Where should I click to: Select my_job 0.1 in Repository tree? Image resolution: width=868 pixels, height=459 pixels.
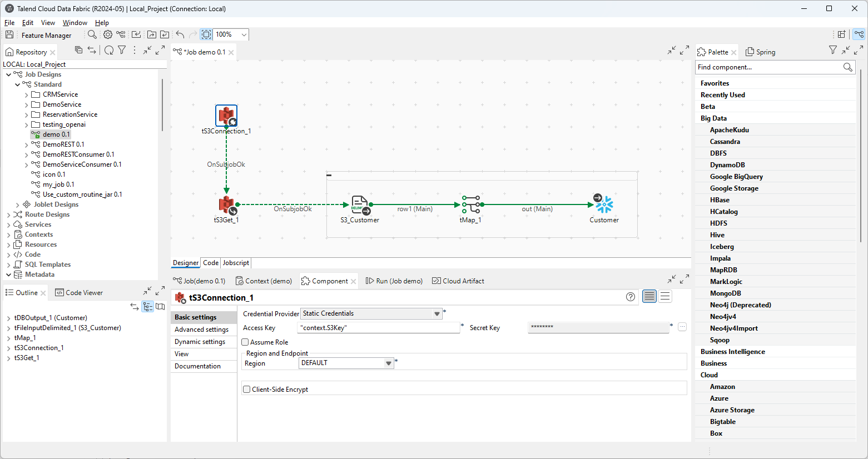pyautogui.click(x=58, y=184)
